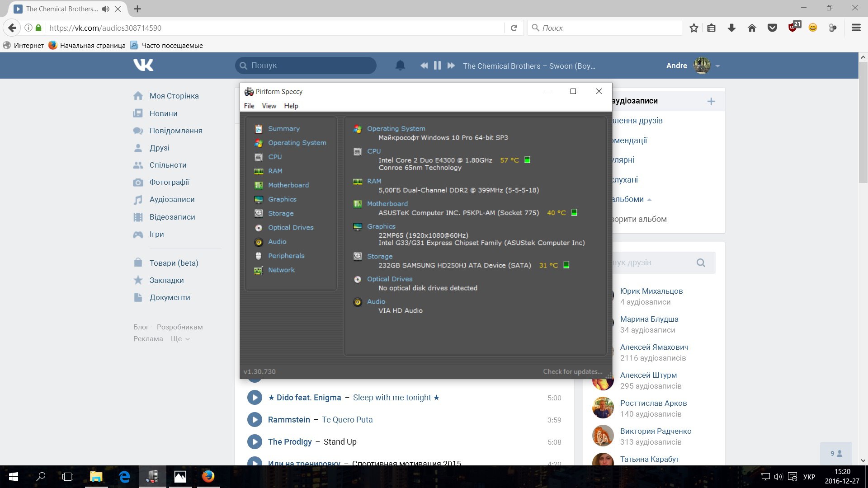This screenshot has height=488, width=868.
Task: Mute tab via speaker icon
Action: click(105, 9)
